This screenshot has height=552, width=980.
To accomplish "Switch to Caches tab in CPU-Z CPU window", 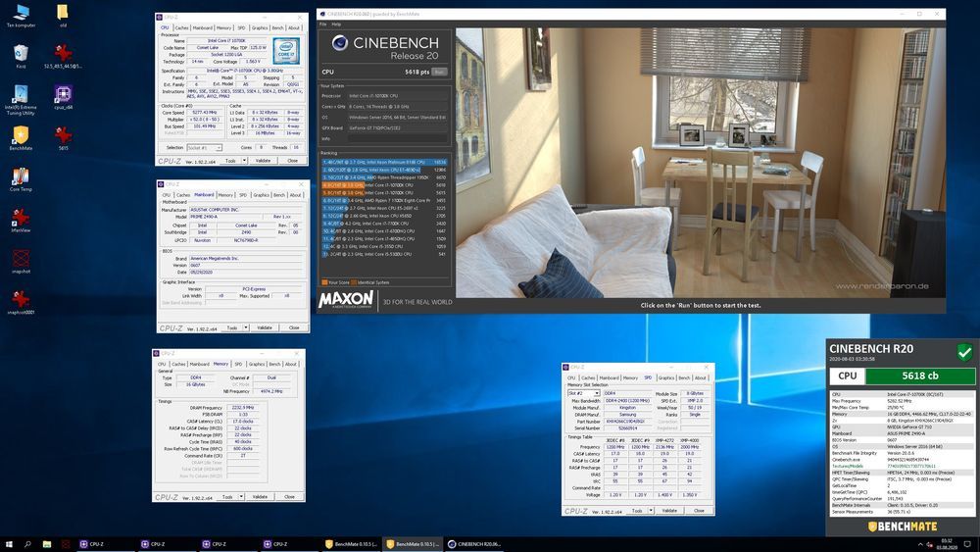I will (x=181, y=27).
